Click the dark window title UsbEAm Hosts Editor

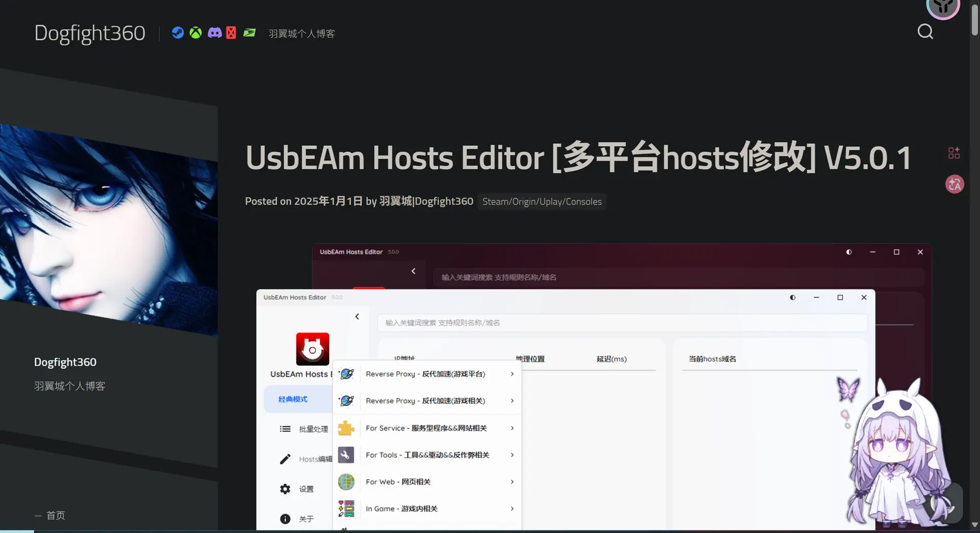[x=351, y=252]
